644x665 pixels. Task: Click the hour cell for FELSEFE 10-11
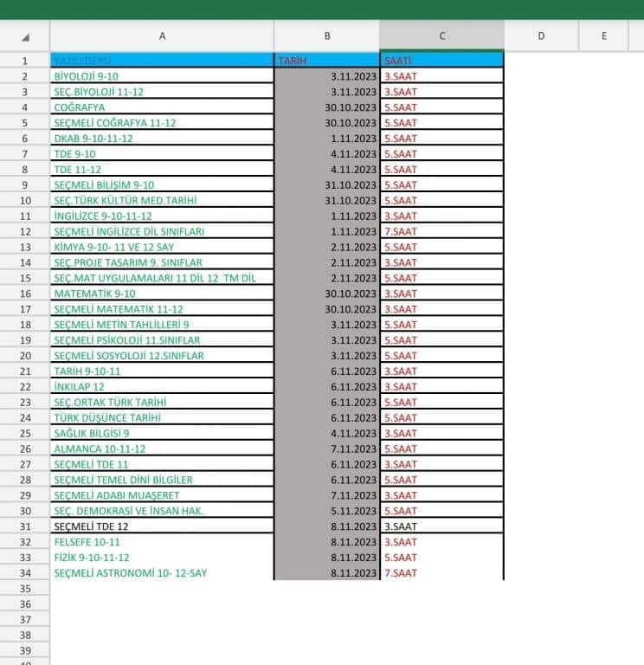pos(441,542)
